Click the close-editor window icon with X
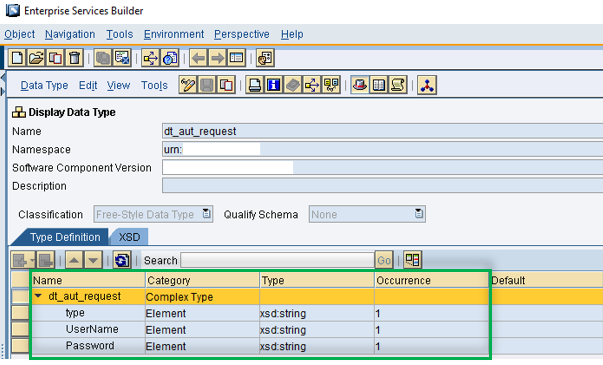This screenshot has height=365, width=603. tap(122, 58)
